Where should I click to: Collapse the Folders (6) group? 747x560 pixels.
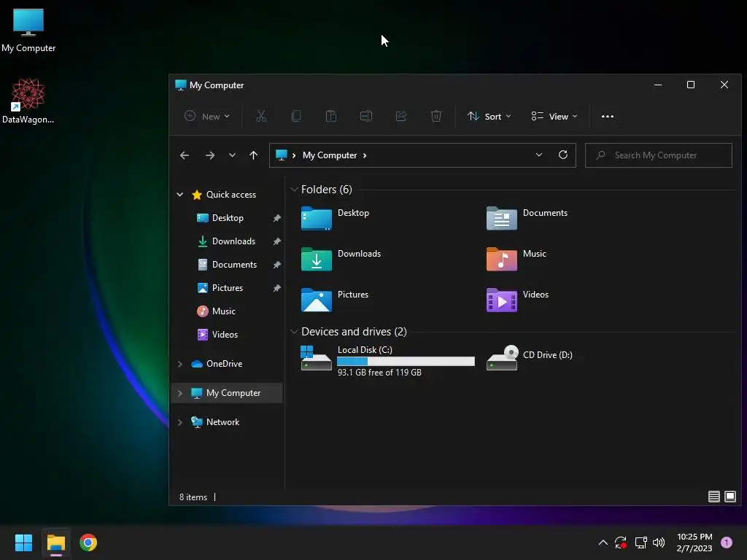[294, 190]
